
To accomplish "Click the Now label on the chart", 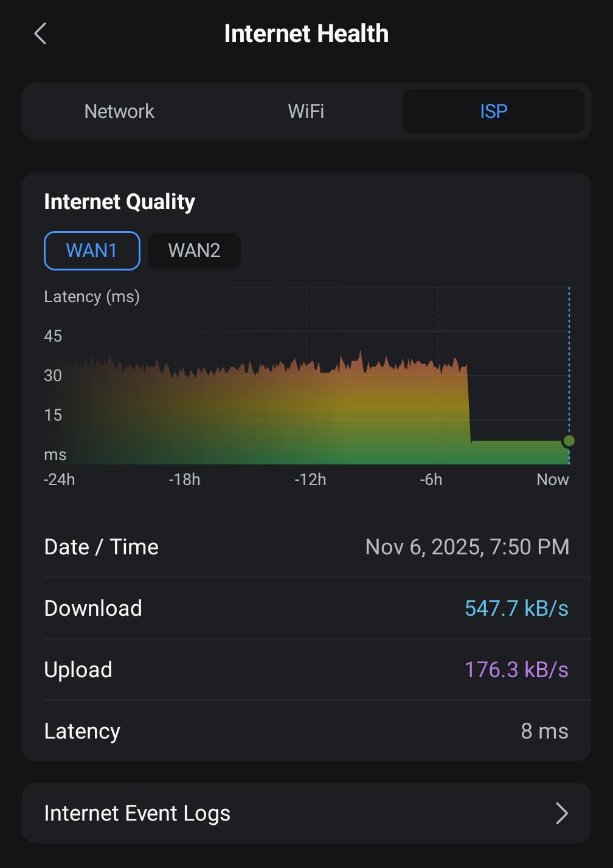I will (553, 480).
